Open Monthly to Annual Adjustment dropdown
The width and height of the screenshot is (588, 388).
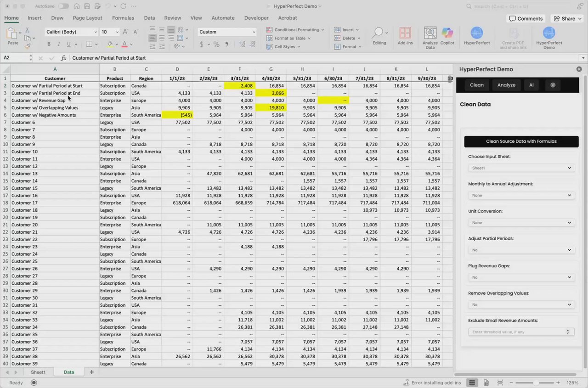click(521, 195)
